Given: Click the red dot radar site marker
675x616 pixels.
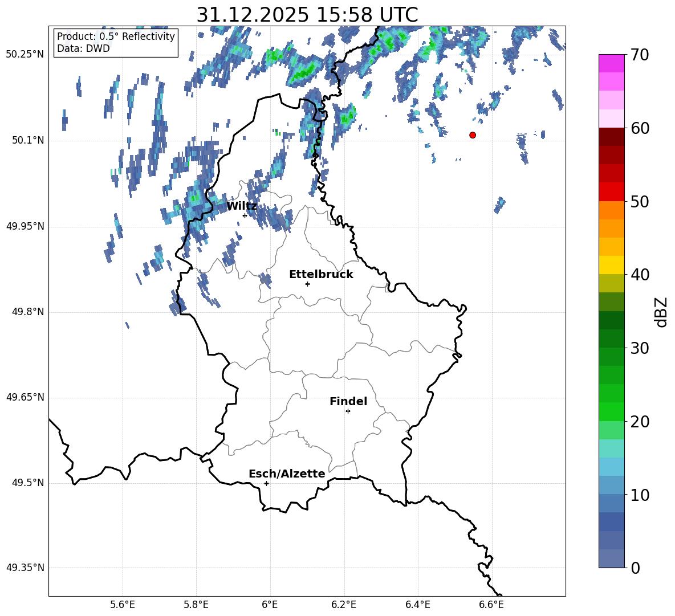Looking at the screenshot, I should (x=473, y=135).
